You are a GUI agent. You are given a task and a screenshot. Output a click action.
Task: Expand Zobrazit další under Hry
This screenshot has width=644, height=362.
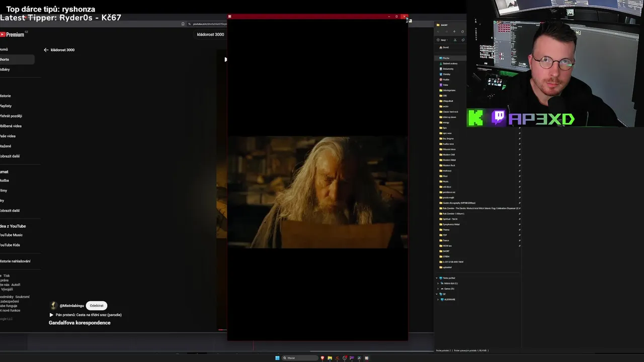coord(10,210)
